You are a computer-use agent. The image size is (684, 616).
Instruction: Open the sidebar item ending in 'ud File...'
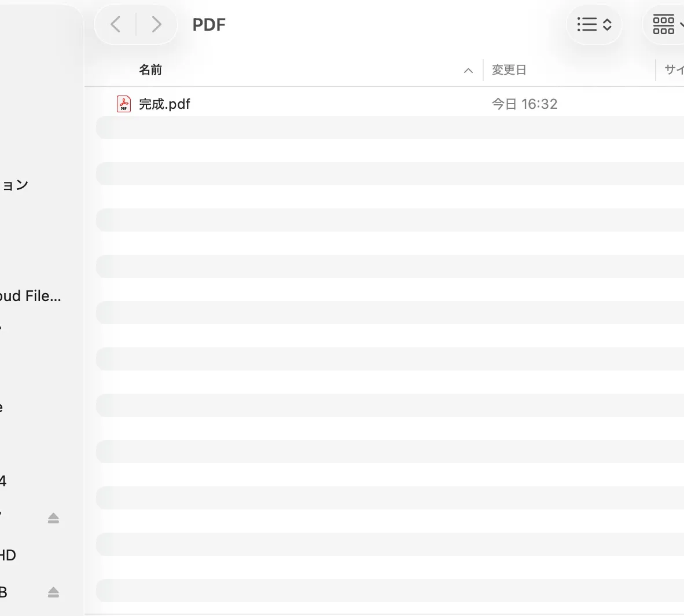pos(30,296)
